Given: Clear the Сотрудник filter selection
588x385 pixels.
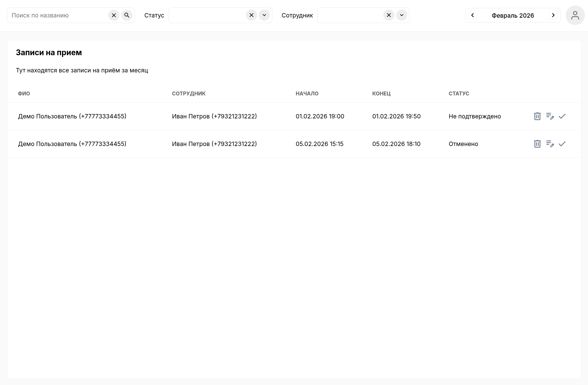Looking at the screenshot, I should (x=389, y=15).
